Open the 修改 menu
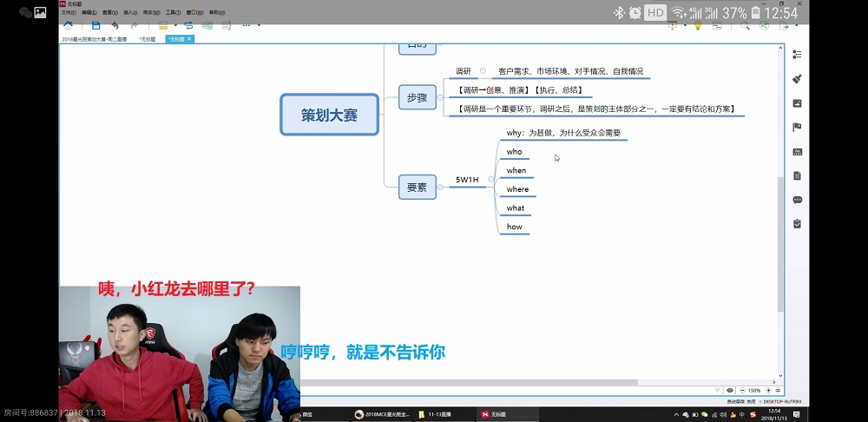The width and height of the screenshot is (868, 422). 151,12
